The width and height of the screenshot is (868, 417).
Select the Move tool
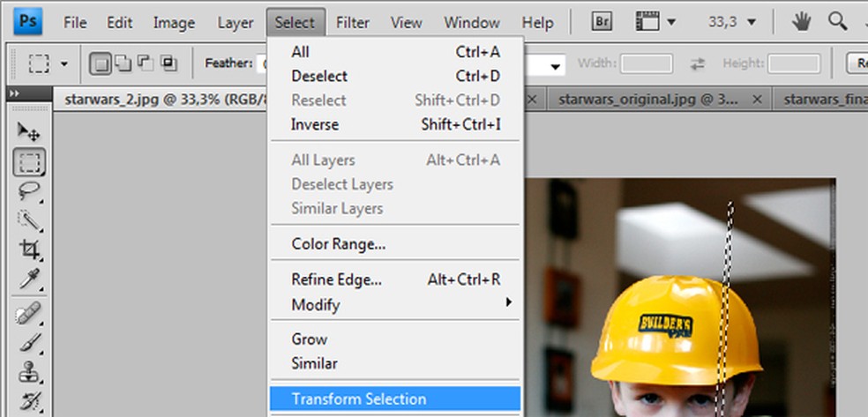(29, 132)
